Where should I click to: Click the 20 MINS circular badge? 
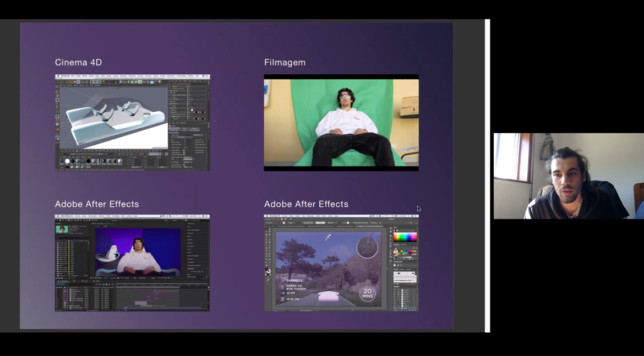coord(367,294)
